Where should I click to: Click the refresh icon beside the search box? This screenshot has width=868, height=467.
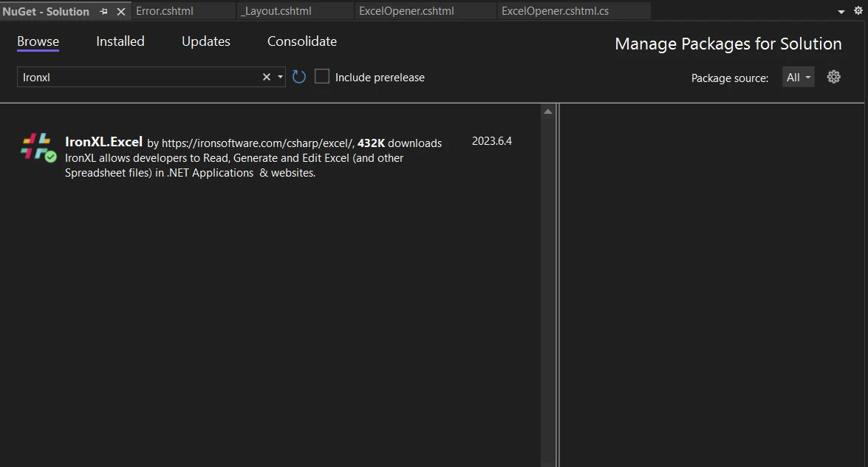[x=299, y=77]
